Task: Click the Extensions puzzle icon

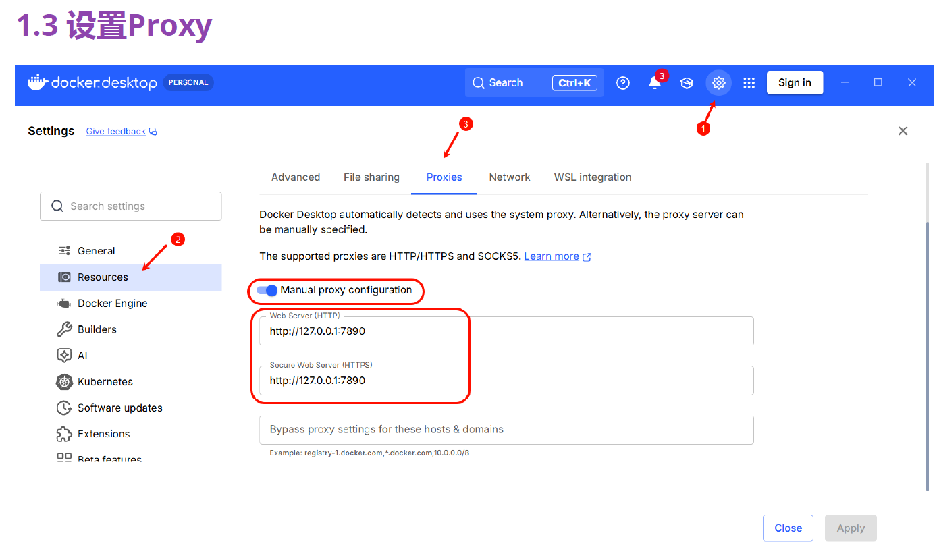Action: (x=65, y=434)
